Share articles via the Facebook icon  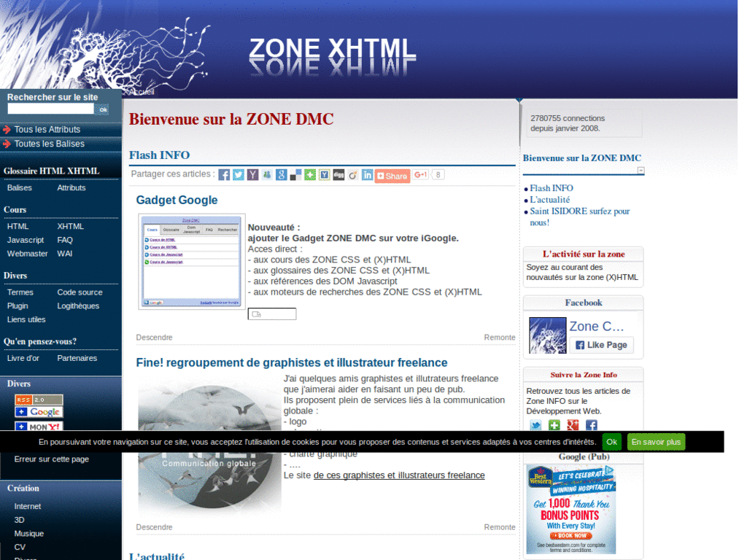coord(224,175)
